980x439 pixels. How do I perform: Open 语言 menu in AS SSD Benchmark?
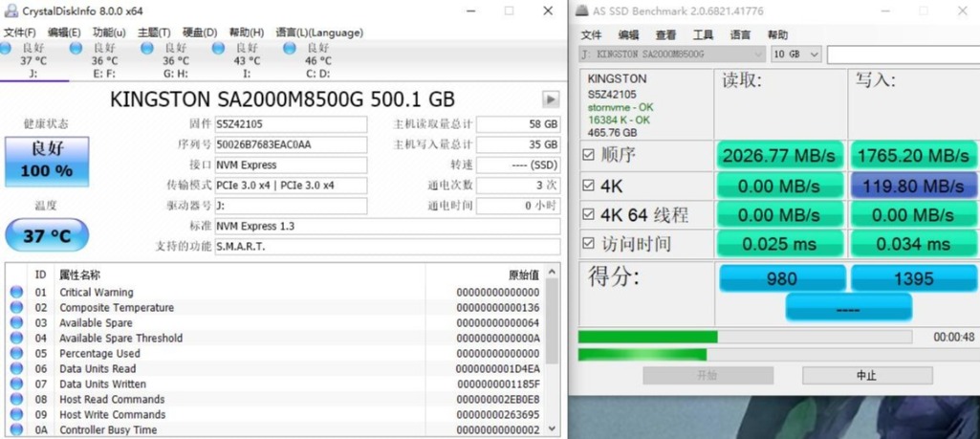click(740, 35)
